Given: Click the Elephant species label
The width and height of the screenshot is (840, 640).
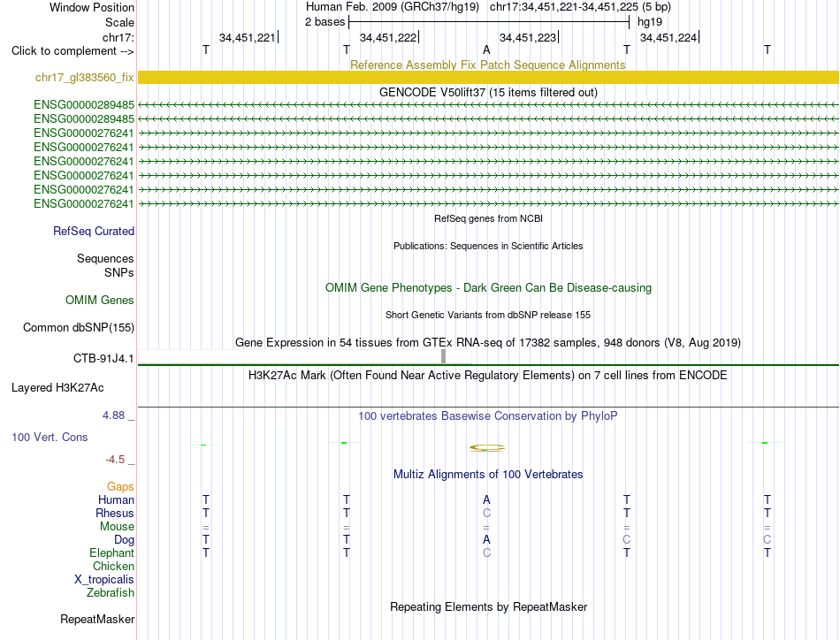Looking at the screenshot, I should (x=111, y=552).
